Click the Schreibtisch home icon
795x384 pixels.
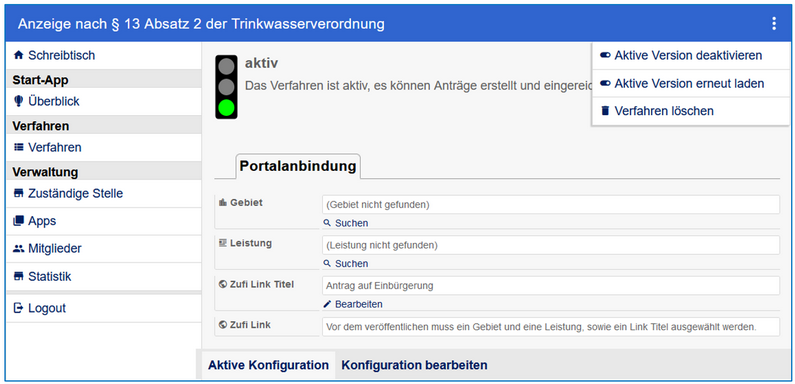(x=19, y=55)
